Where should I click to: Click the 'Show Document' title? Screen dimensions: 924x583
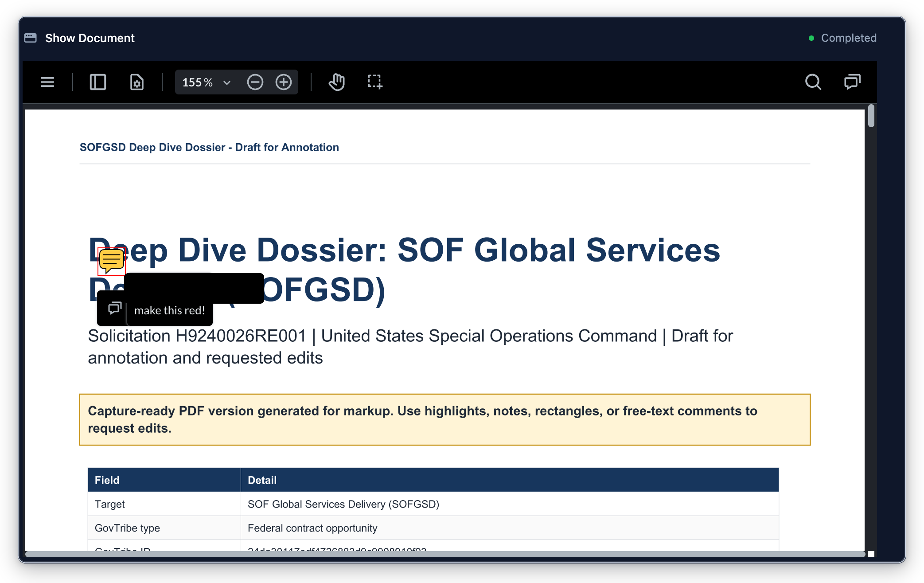[90, 38]
